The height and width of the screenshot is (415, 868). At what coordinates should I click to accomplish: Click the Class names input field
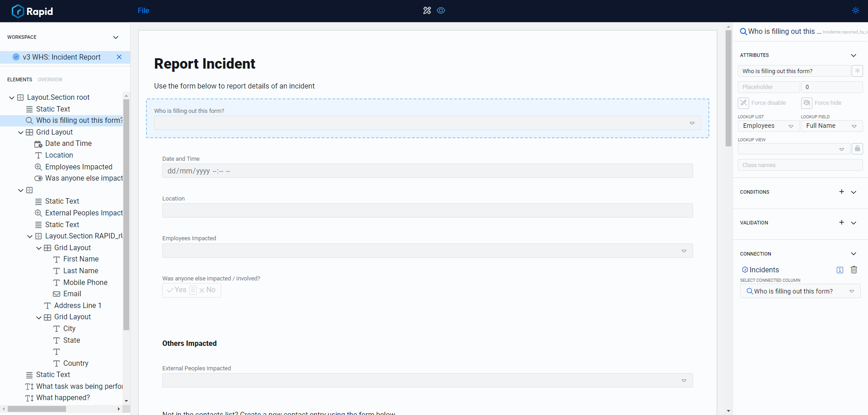tap(800, 165)
